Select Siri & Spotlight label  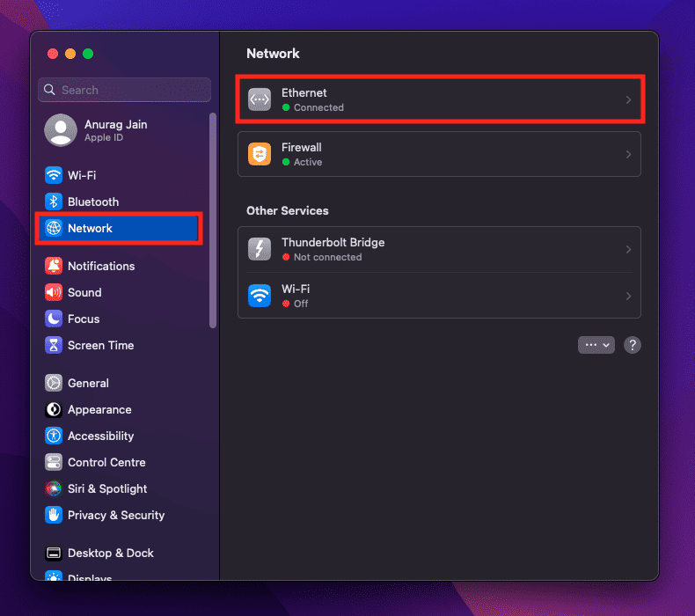click(107, 488)
